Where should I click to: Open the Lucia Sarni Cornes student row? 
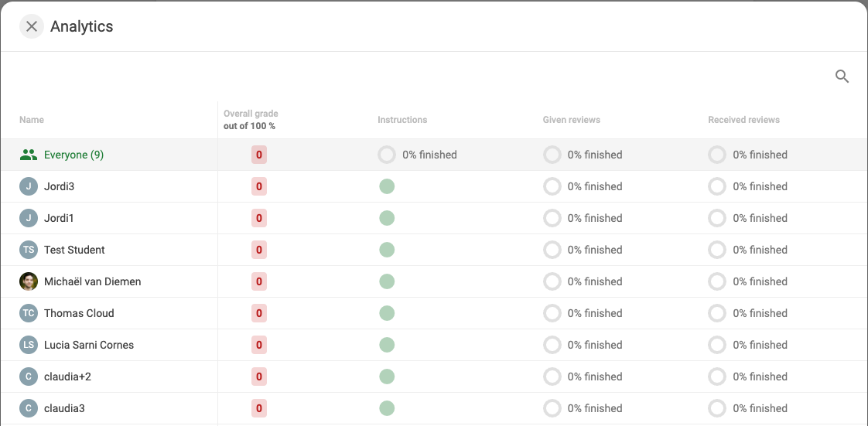pos(434,345)
